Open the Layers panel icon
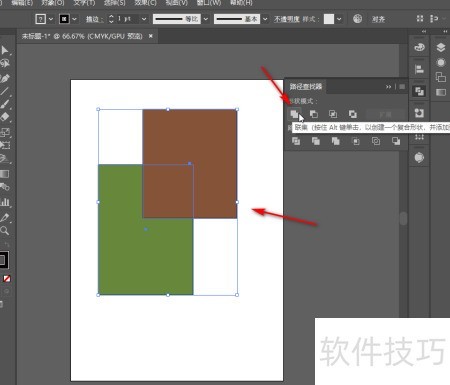 coord(441,48)
